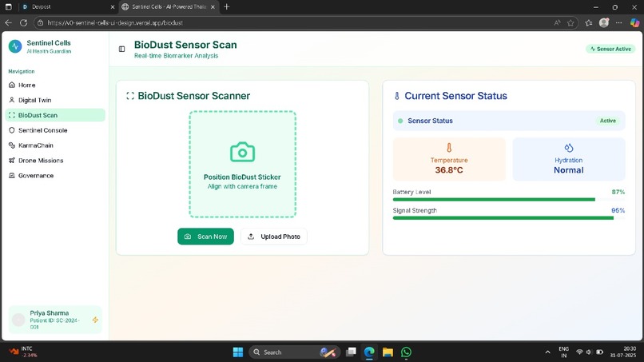
Task: Open the Digital Twin navigation item
Action: (55, 100)
